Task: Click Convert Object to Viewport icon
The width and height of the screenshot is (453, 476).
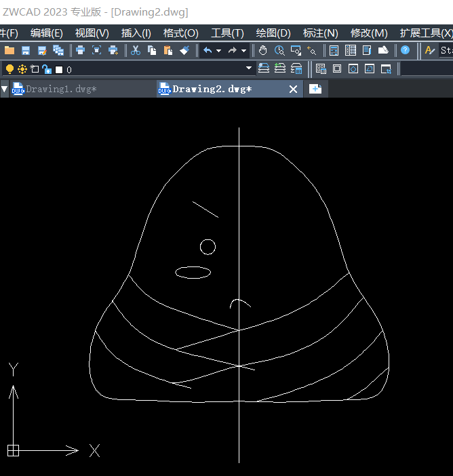Action: 370,68
